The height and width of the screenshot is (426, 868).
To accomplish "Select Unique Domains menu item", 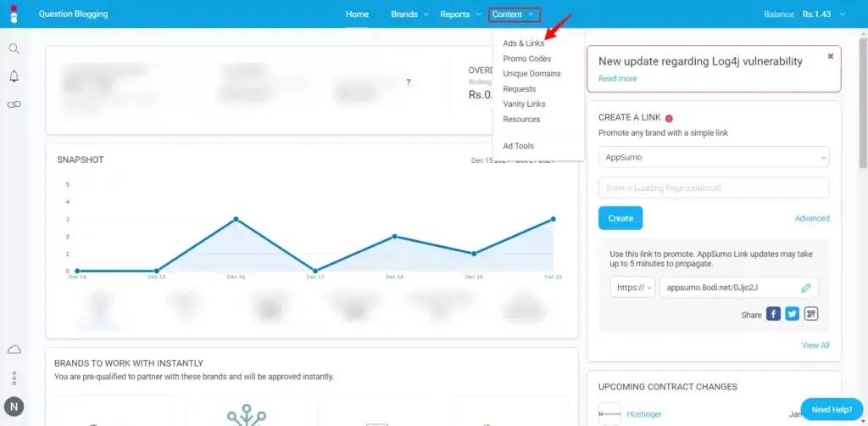I will click(x=531, y=74).
